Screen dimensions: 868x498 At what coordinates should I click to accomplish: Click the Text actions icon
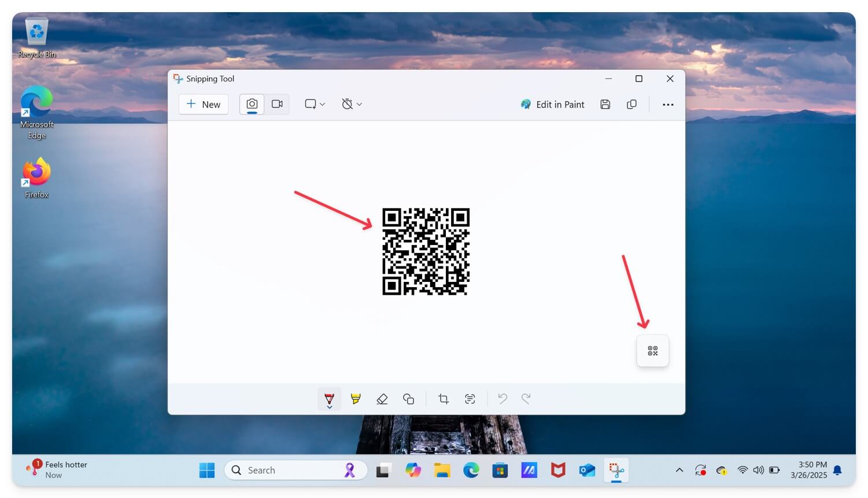point(470,399)
